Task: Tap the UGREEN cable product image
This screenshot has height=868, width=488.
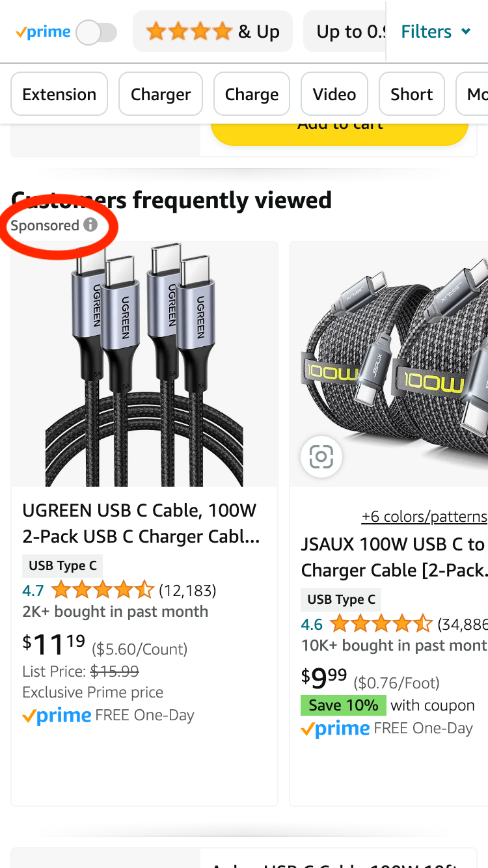Action: pos(144,364)
